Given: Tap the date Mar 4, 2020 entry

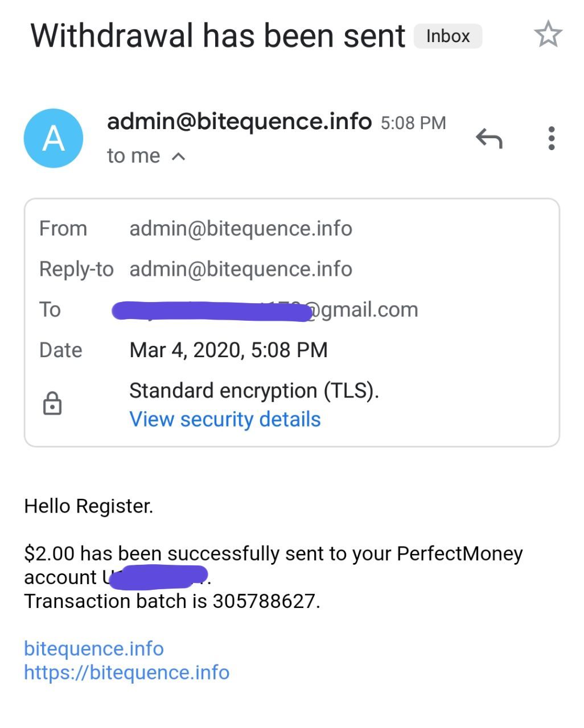Looking at the screenshot, I should coord(228,350).
